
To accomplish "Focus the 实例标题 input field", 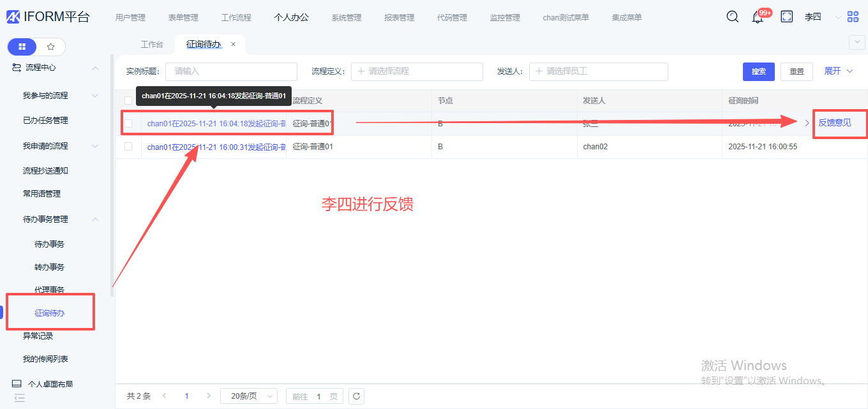I will (231, 71).
